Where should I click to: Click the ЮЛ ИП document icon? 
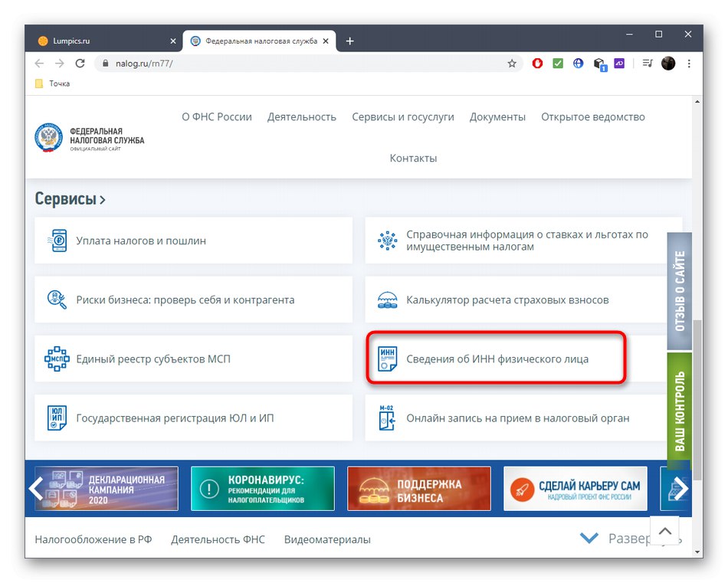pos(57,418)
